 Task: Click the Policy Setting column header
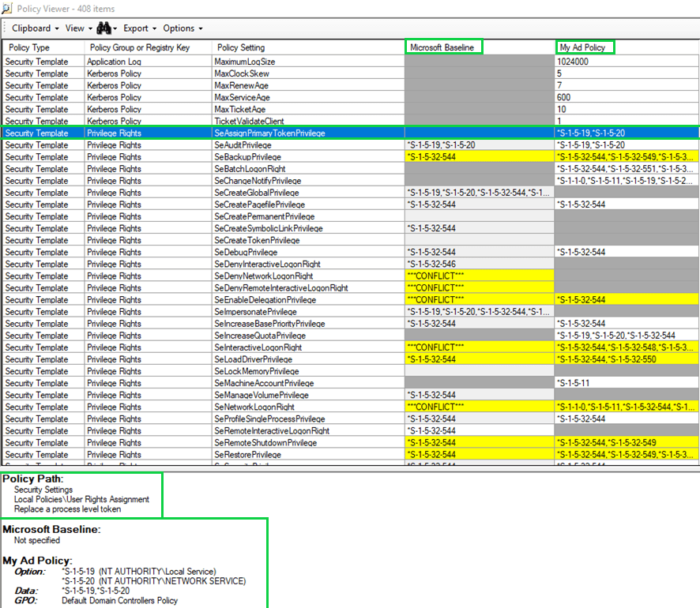(241, 48)
